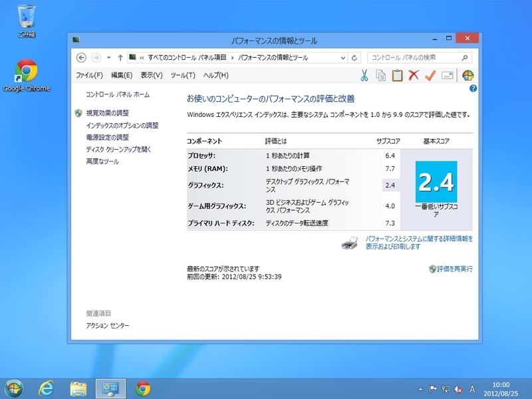The width and height of the screenshot is (532, 399).
Task: Click the Start orb on taskbar
Action: [x=14, y=388]
